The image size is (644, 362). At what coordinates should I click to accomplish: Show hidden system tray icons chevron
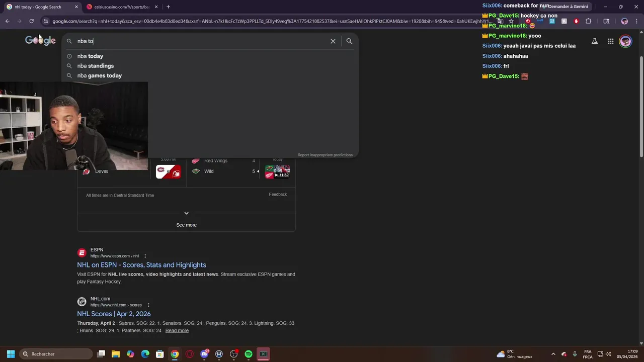(x=553, y=354)
